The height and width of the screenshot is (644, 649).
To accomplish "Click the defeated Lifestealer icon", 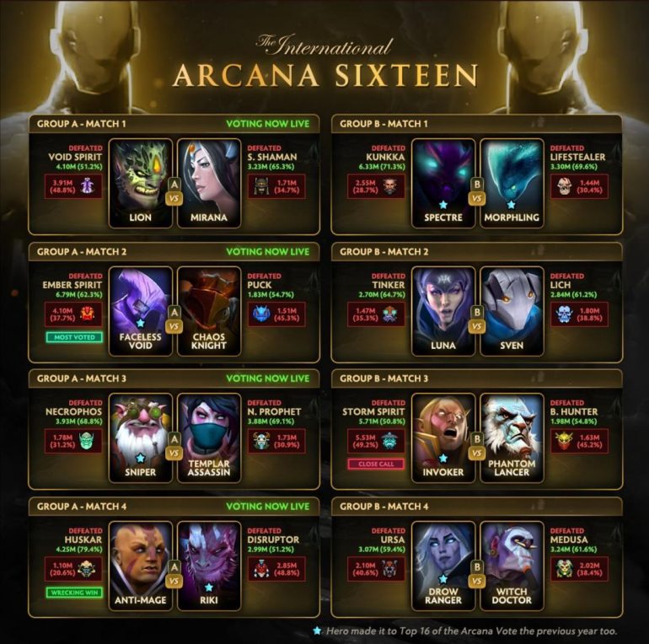I will coord(565,186).
